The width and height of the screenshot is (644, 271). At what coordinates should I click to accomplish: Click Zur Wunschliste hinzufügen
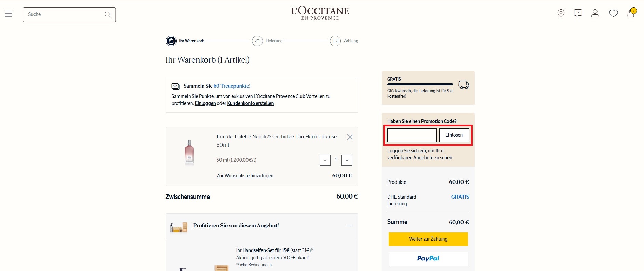(245, 176)
